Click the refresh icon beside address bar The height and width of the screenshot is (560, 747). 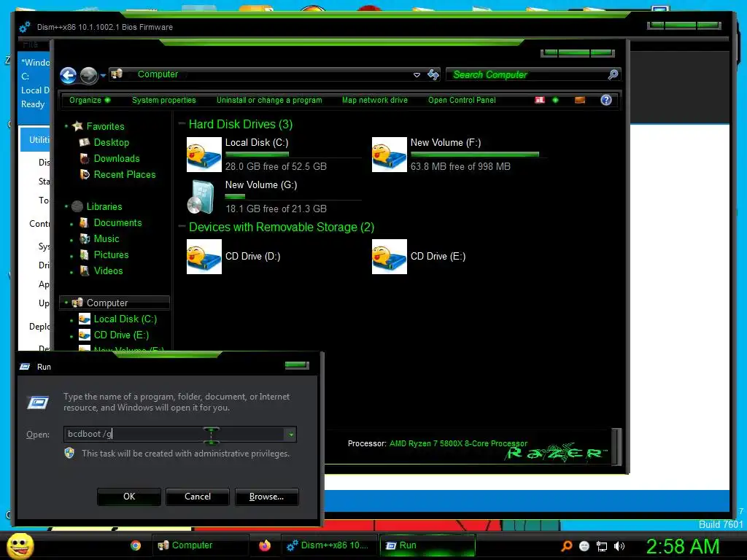pos(433,75)
